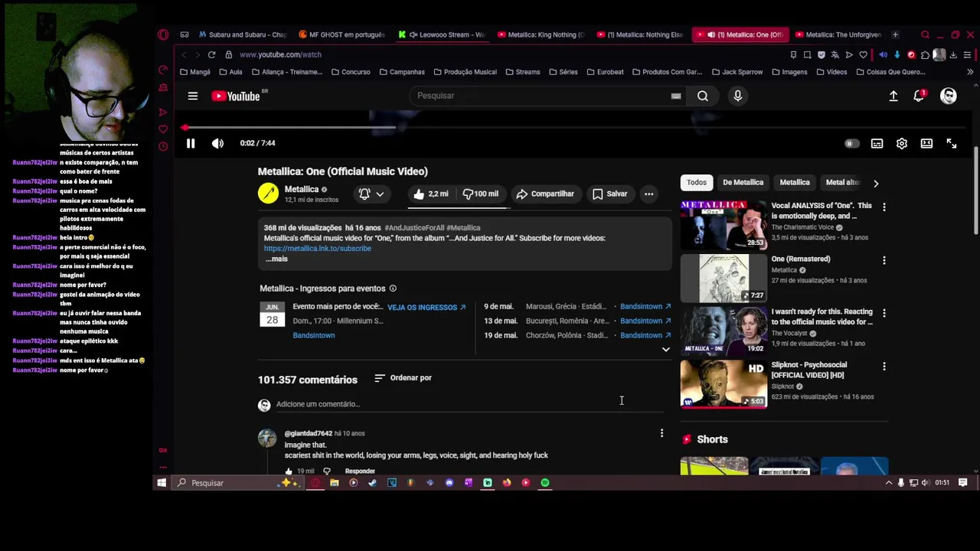The image size is (980, 551).
Task: Open the Eurobeat bookmarks folder
Action: click(605, 72)
